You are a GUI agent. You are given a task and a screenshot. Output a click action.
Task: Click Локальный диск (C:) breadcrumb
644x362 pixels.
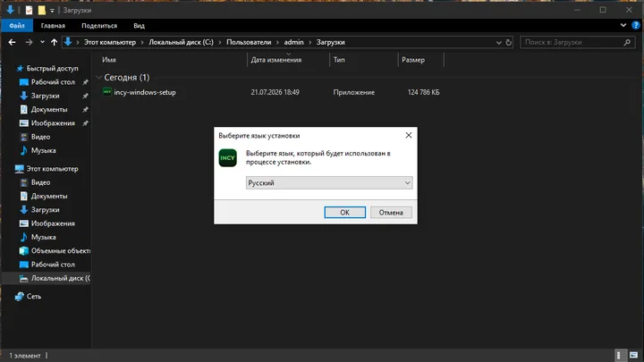coord(181,42)
